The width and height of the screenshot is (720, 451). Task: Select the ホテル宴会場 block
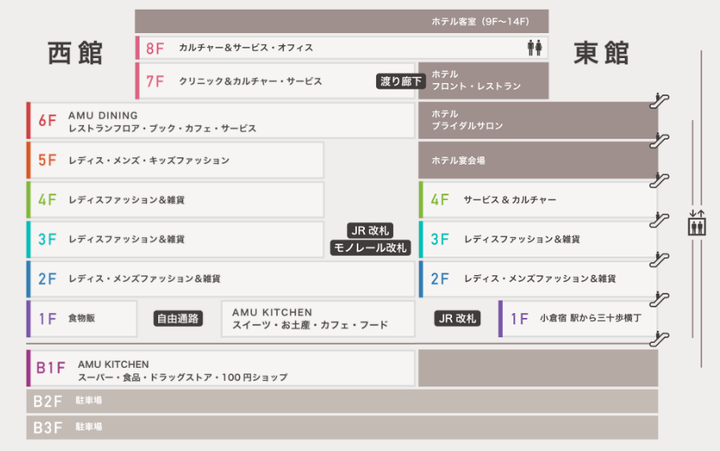click(538, 160)
